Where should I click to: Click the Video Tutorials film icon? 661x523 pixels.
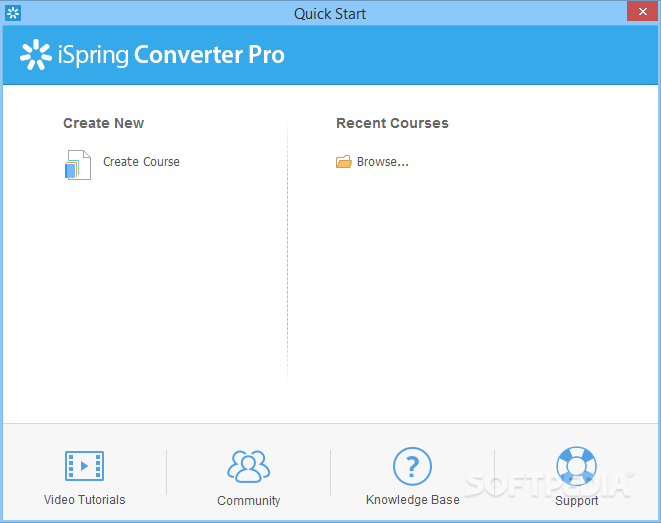[84, 466]
